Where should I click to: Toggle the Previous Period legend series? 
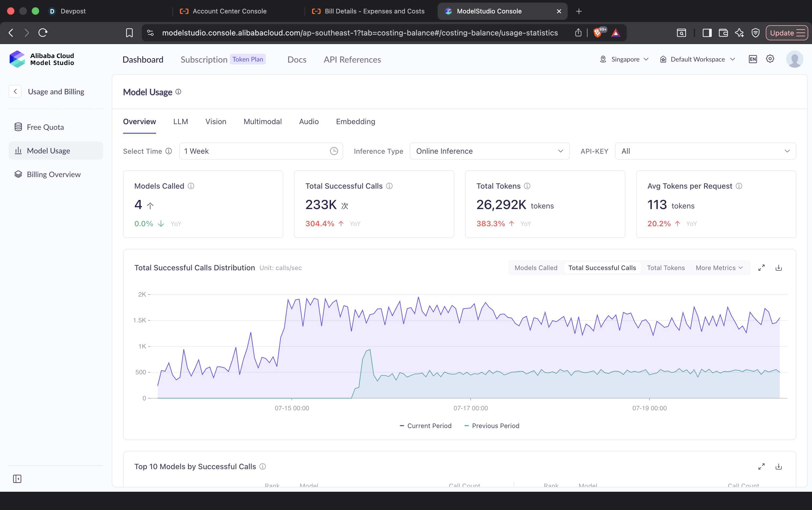pos(492,426)
